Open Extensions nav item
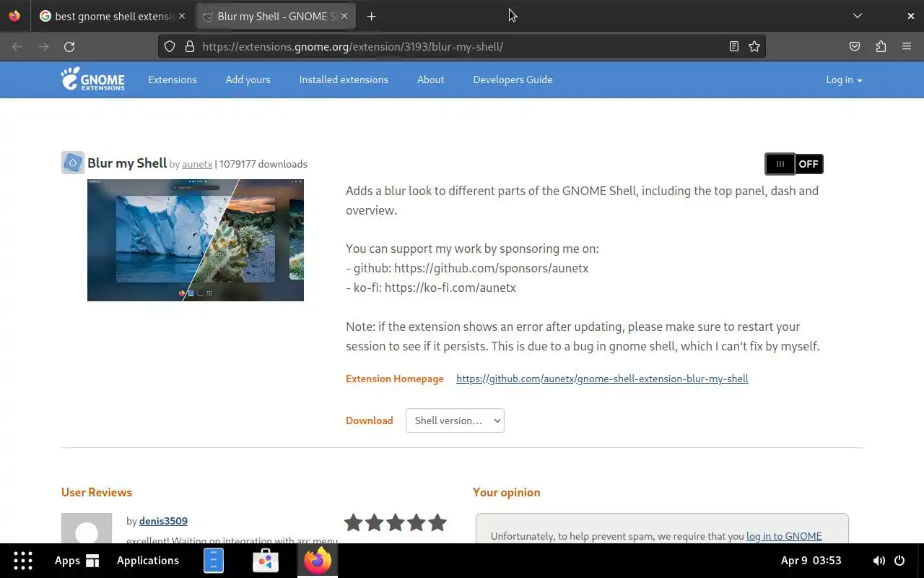Viewport: 924px width, 578px height. tap(172, 79)
